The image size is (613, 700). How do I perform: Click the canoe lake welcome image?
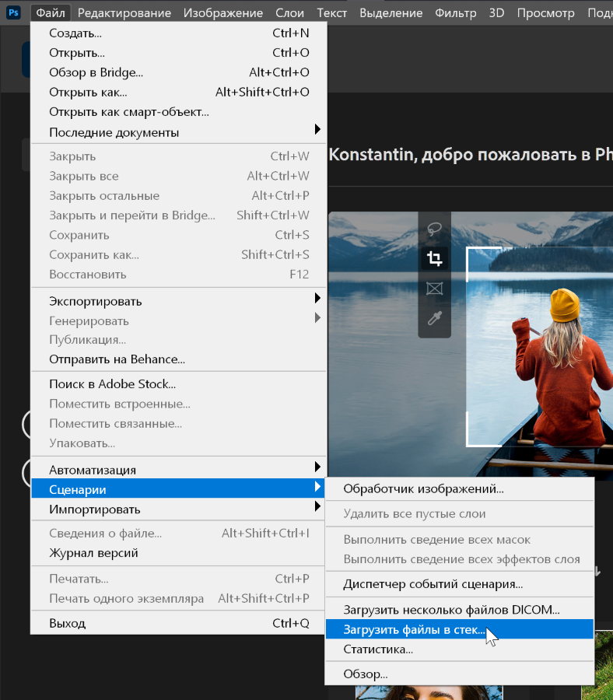click(x=471, y=344)
